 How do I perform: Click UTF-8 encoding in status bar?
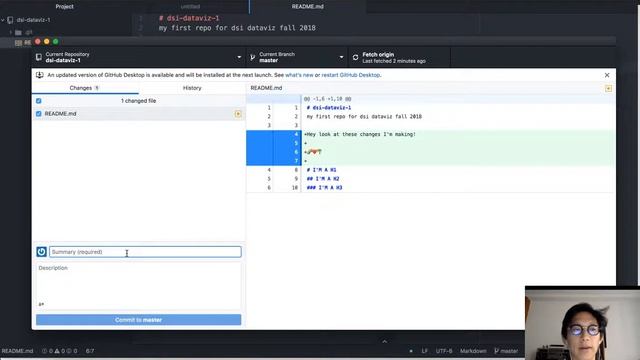tap(444, 351)
